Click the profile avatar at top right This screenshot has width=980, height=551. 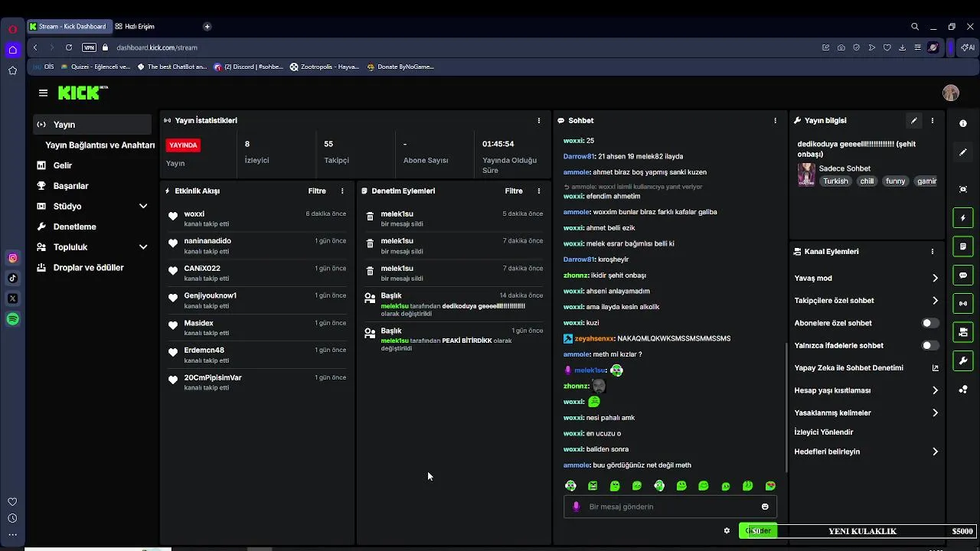(x=951, y=93)
